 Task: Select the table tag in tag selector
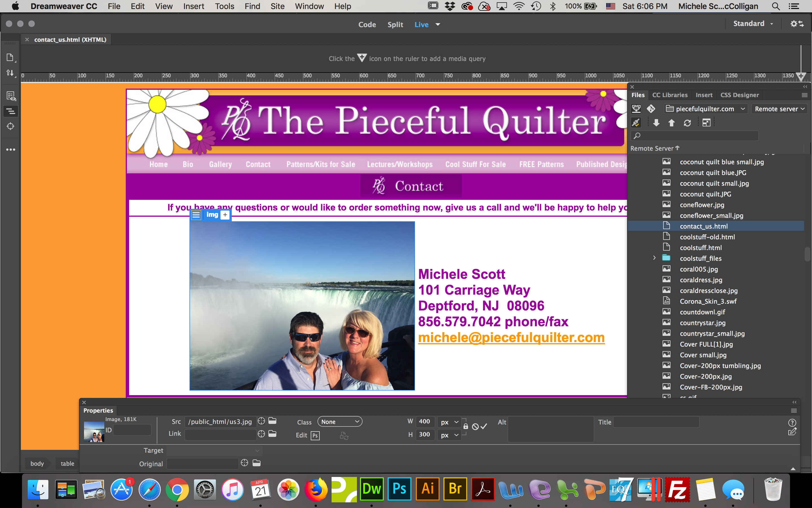coord(67,464)
